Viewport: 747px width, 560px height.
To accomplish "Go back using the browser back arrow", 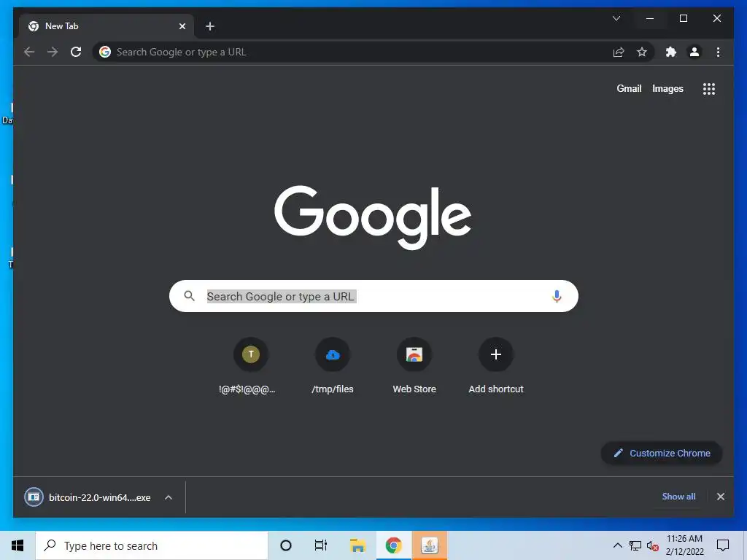I will point(29,52).
